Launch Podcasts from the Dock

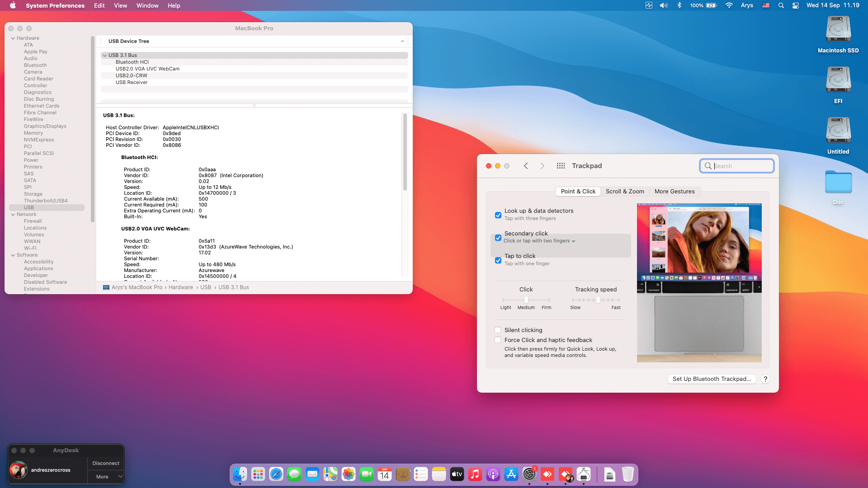[493, 474]
